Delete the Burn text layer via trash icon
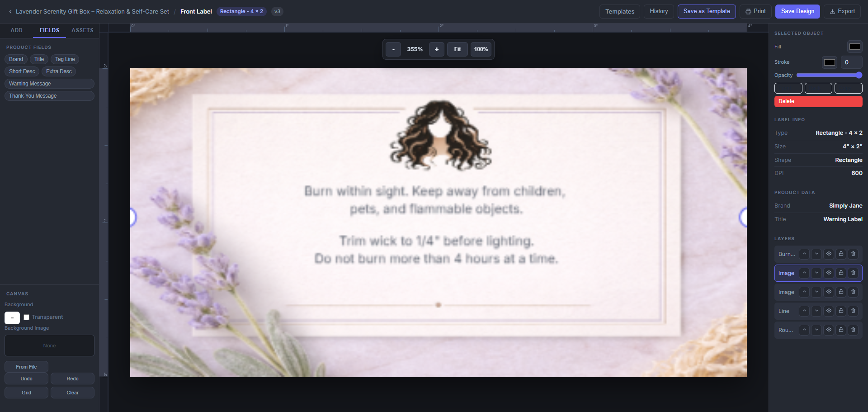The height and width of the screenshot is (412, 868). pos(853,254)
